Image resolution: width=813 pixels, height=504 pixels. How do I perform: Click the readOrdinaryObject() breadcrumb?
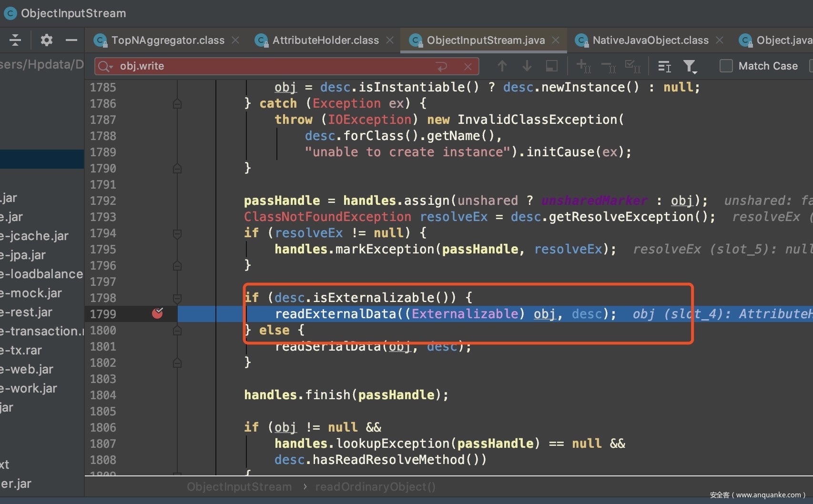click(x=375, y=487)
